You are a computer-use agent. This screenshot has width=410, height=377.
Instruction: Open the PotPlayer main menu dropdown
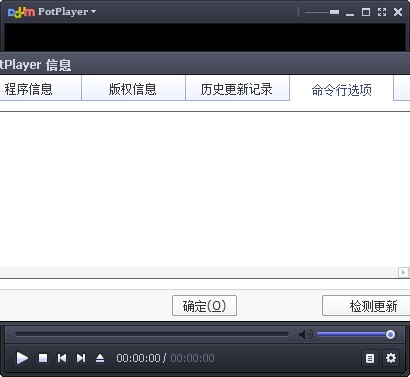pyautogui.click(x=67, y=12)
